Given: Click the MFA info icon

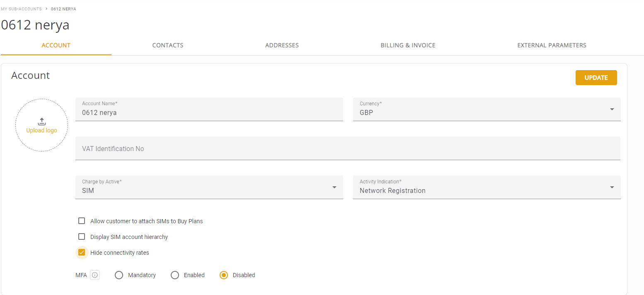Looking at the screenshot, I should (95, 275).
